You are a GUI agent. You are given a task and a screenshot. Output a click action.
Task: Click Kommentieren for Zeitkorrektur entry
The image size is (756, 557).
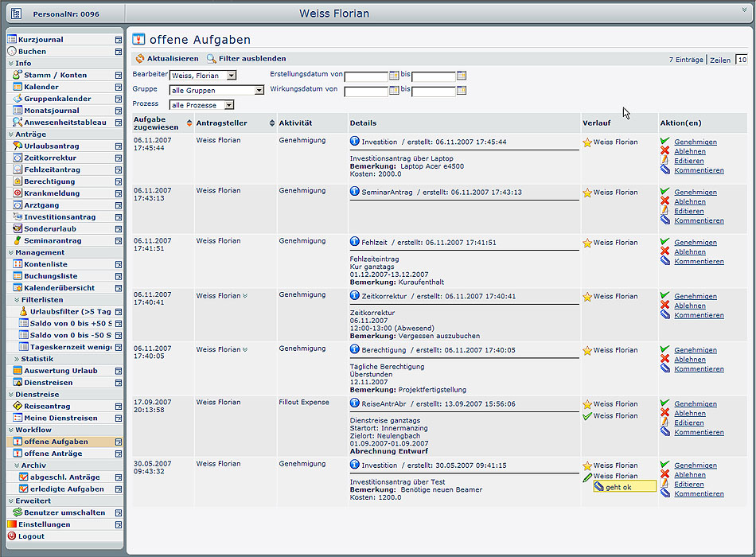point(699,315)
